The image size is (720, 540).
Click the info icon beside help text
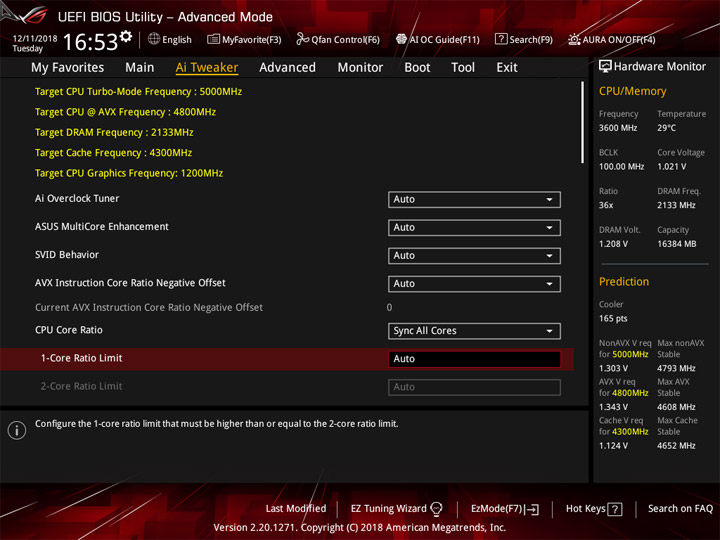(x=17, y=430)
